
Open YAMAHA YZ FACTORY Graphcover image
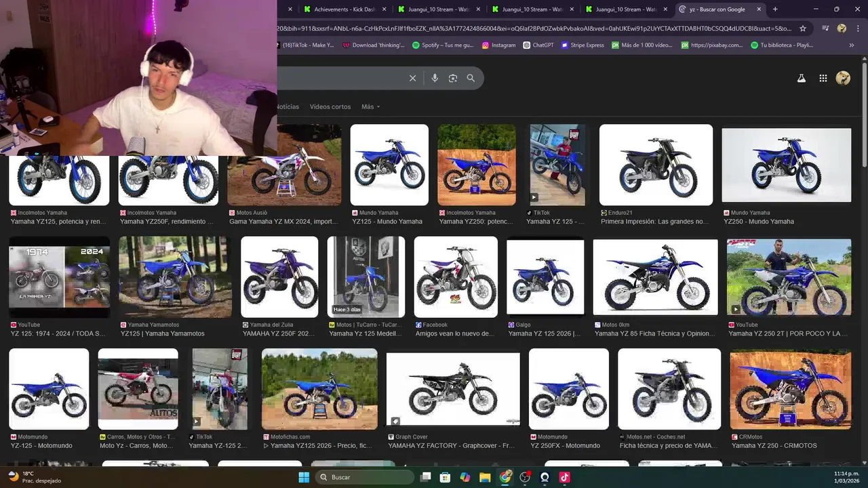[453, 389]
